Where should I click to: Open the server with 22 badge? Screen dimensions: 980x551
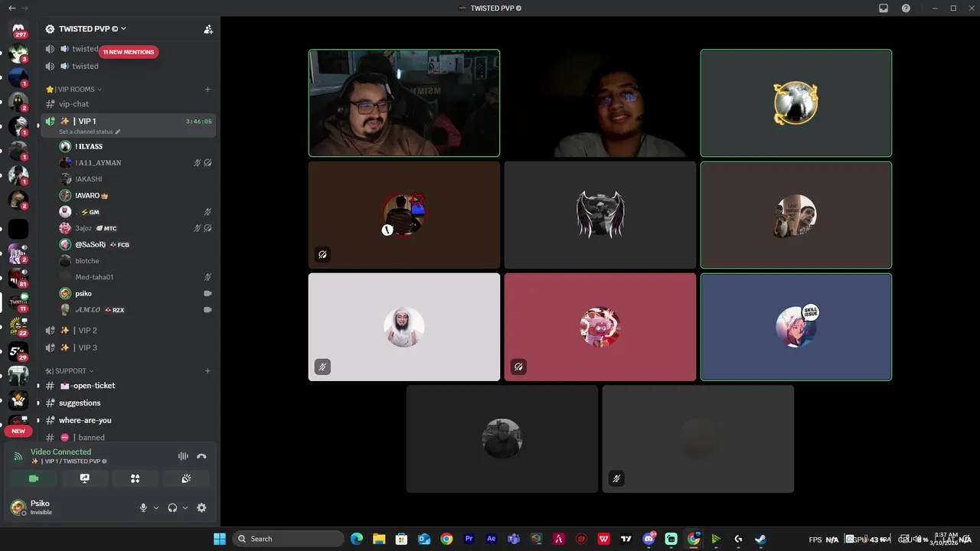(x=18, y=328)
